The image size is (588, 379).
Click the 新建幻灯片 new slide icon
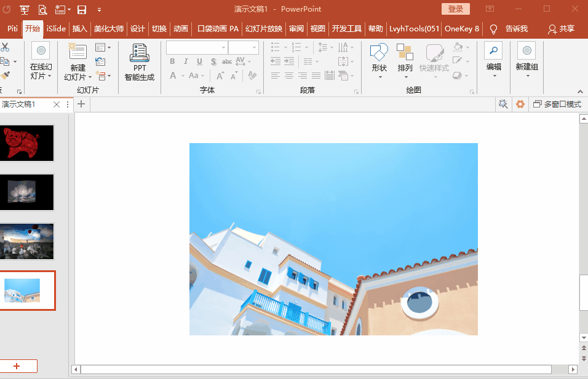point(77,52)
